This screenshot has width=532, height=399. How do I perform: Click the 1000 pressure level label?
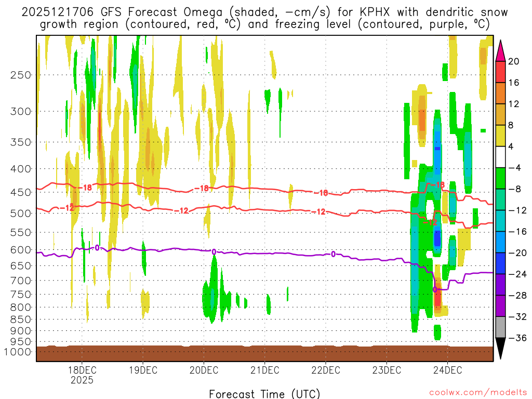(18, 352)
